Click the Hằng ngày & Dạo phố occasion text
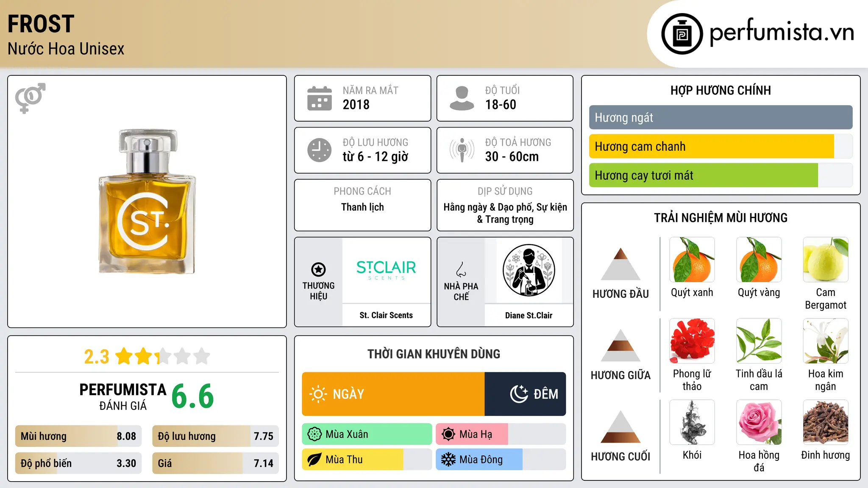 click(505, 213)
